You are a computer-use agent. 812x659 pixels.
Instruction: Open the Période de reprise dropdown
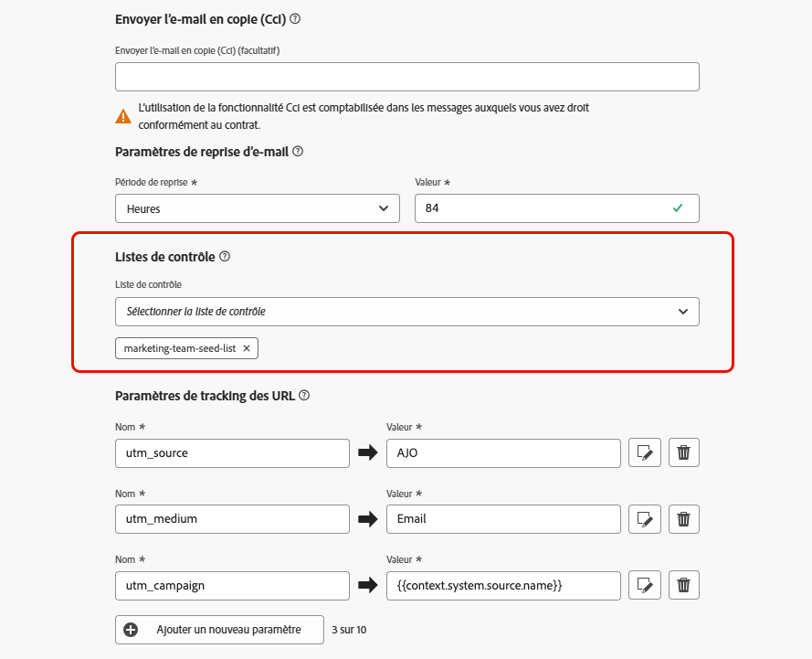[x=258, y=208]
